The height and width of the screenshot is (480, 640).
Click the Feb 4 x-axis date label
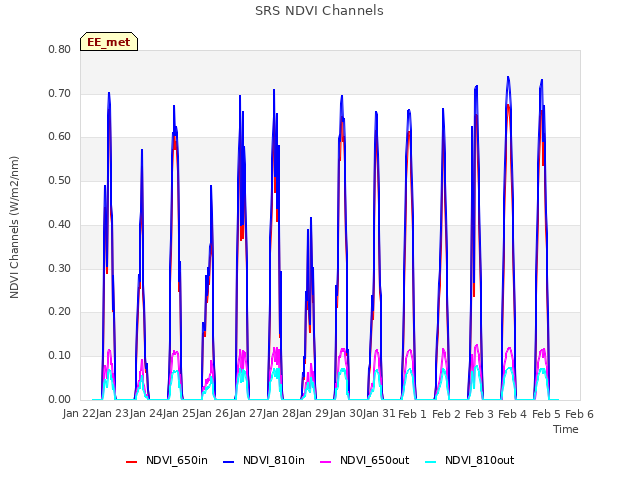point(513,414)
